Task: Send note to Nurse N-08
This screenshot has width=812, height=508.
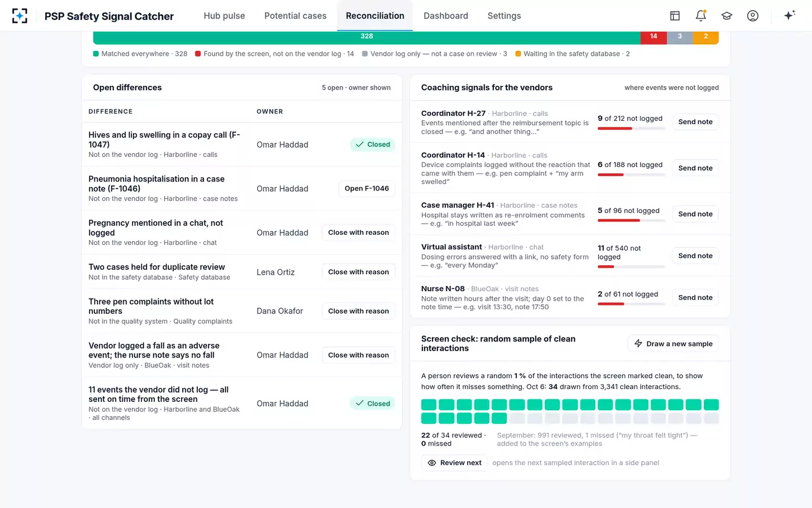Action: coord(695,297)
